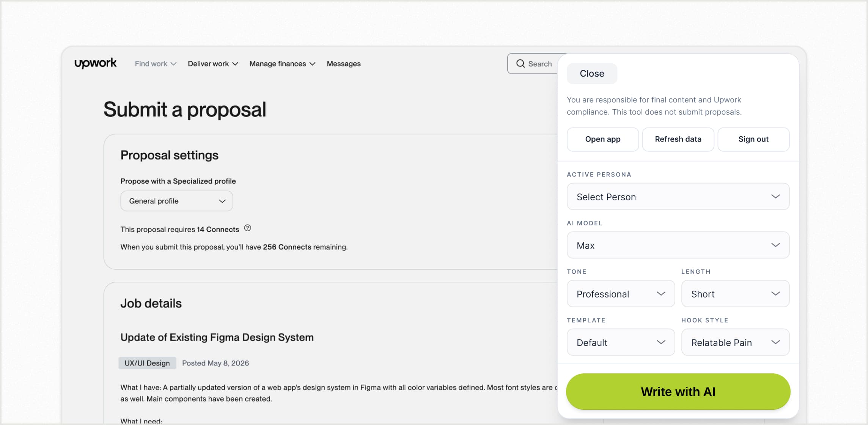Open the Template dropdown set to Default

621,342
